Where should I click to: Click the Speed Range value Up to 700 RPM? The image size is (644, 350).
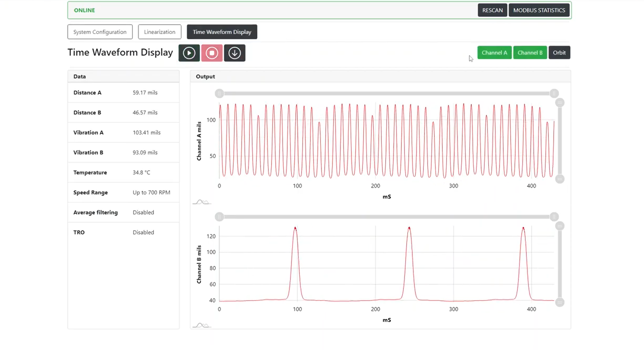point(151,192)
